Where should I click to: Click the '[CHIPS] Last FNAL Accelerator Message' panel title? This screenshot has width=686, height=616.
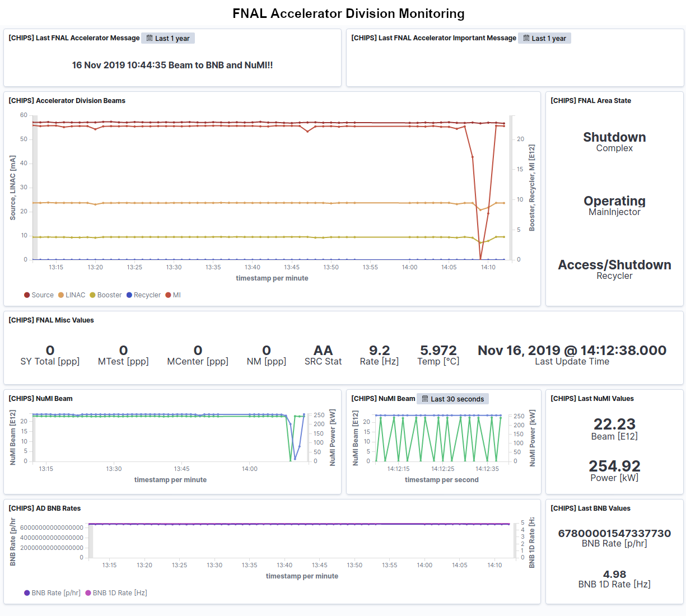pyautogui.click(x=74, y=38)
